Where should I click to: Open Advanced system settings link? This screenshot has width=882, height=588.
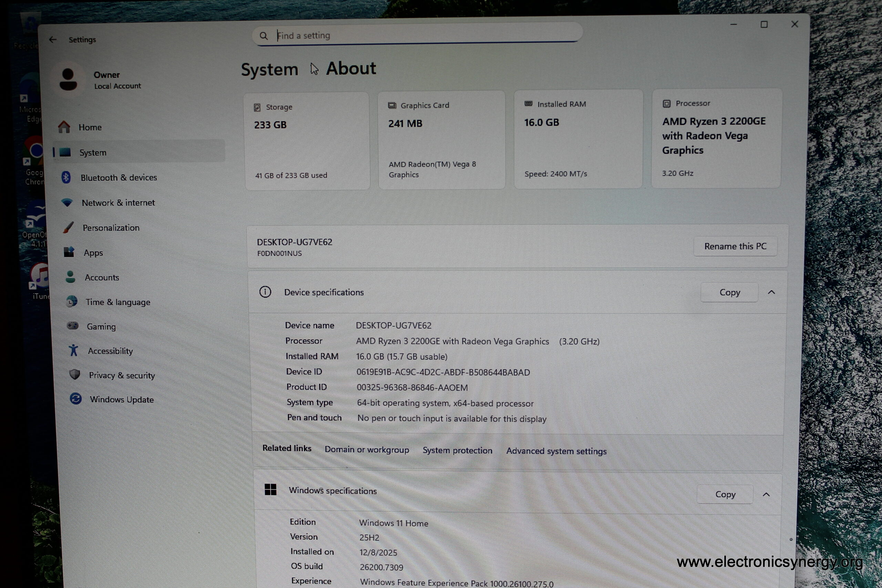[x=556, y=451]
